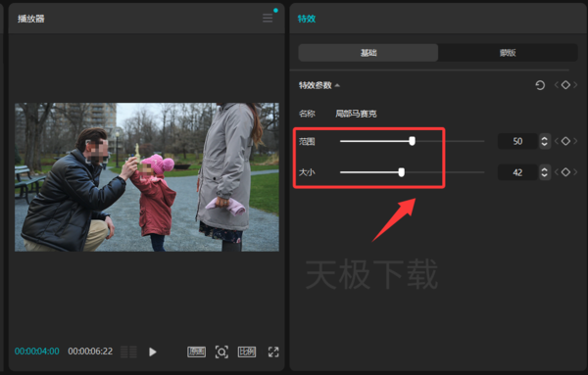Switch to the 基础 tab

click(x=368, y=53)
